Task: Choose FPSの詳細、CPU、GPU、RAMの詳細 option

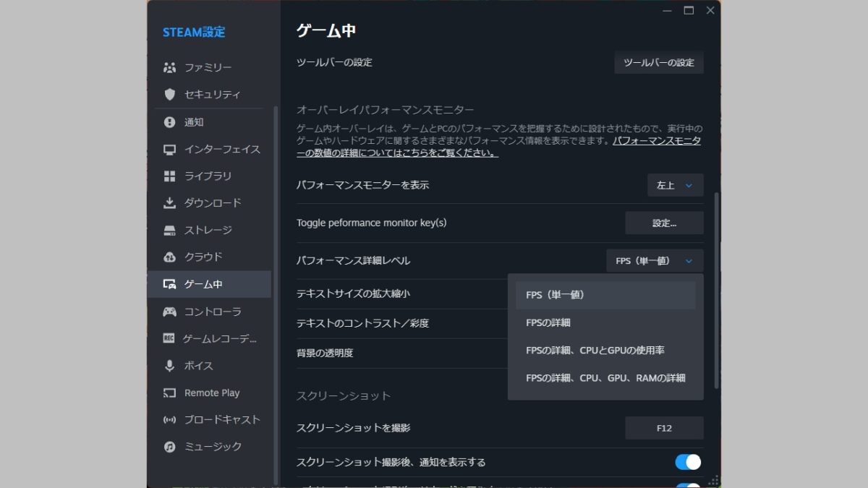Action: coord(605,377)
